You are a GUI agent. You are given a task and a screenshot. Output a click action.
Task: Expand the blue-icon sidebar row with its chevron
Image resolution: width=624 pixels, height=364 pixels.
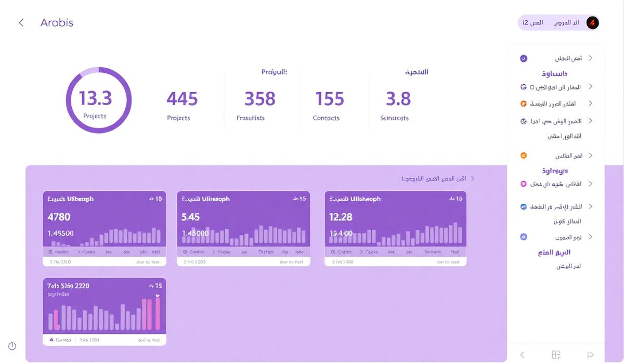click(590, 206)
